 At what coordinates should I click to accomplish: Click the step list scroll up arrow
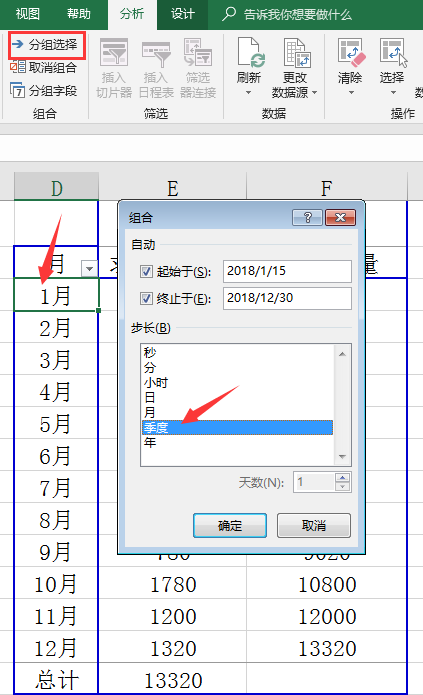click(342, 354)
